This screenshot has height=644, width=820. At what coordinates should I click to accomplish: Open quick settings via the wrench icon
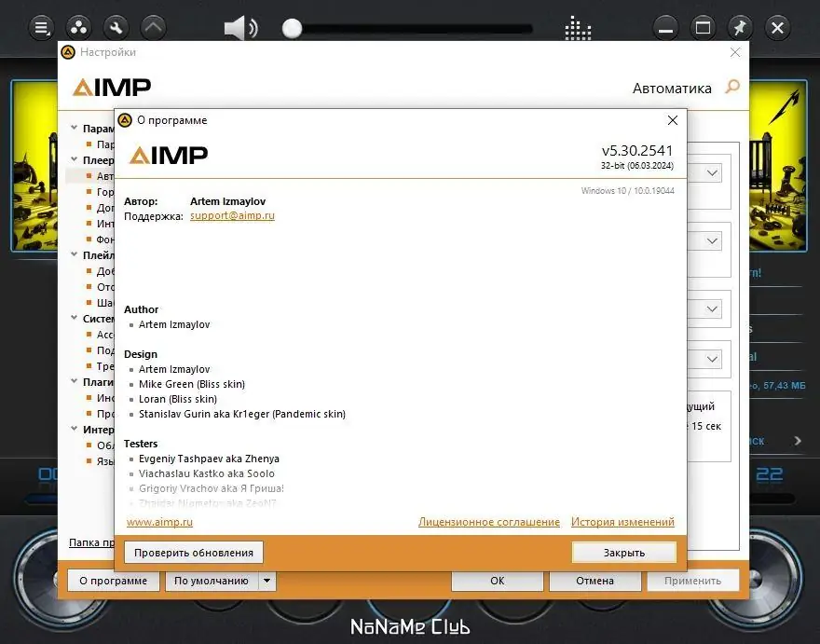click(116, 27)
